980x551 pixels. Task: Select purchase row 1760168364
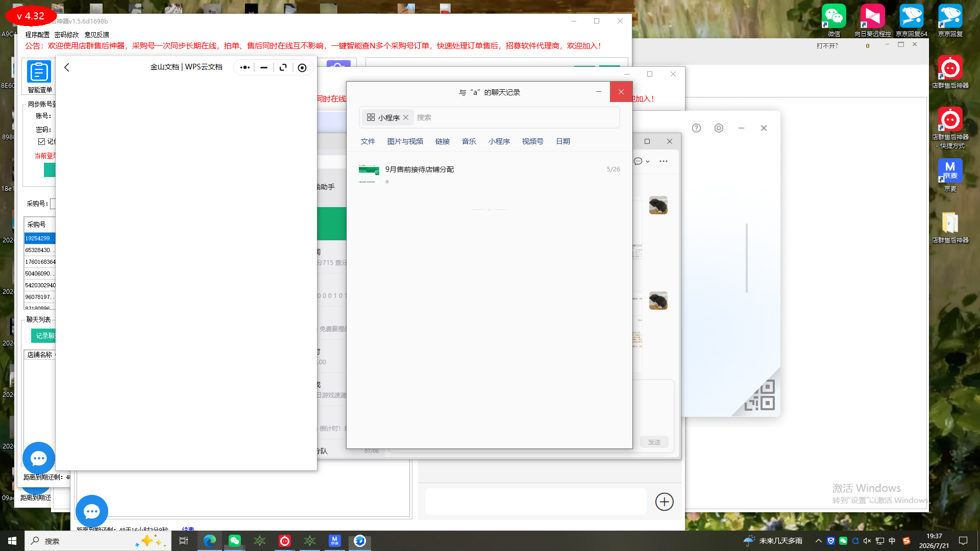coord(40,262)
